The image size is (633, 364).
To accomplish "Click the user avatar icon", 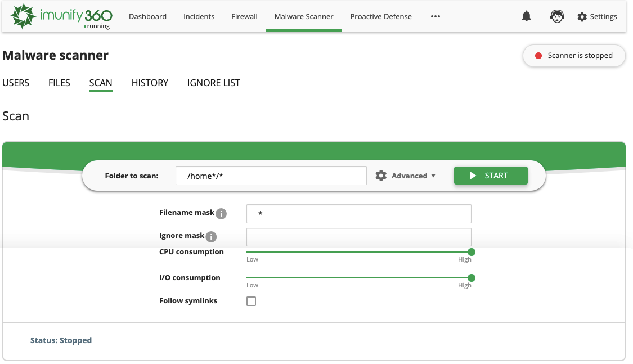I will click(557, 16).
